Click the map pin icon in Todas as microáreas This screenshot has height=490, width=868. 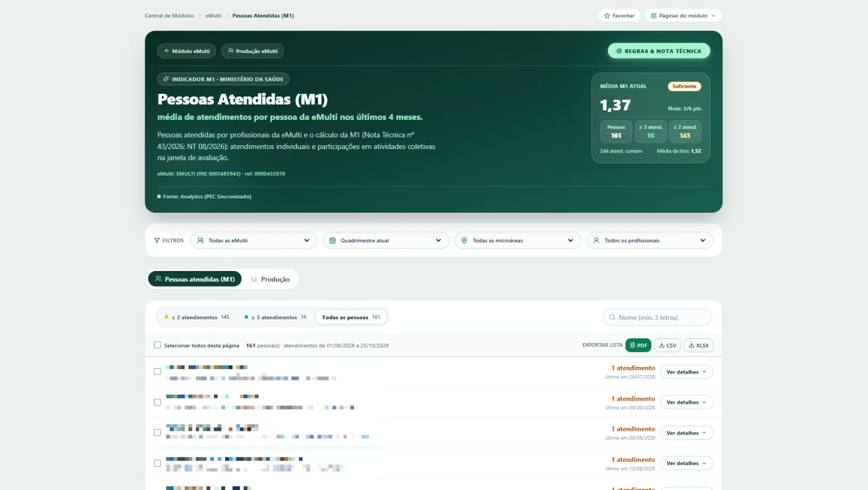[464, 241]
